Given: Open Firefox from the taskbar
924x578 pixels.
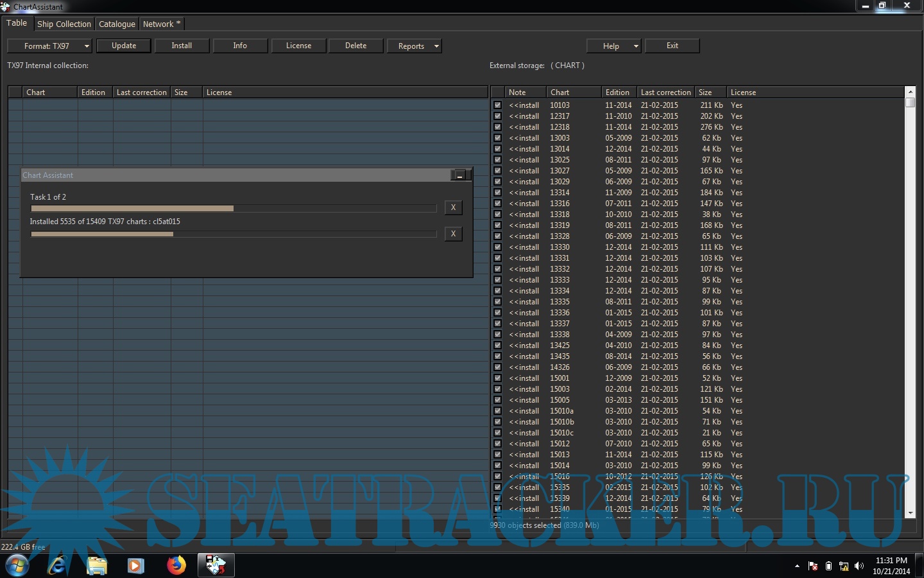Looking at the screenshot, I should 176,565.
